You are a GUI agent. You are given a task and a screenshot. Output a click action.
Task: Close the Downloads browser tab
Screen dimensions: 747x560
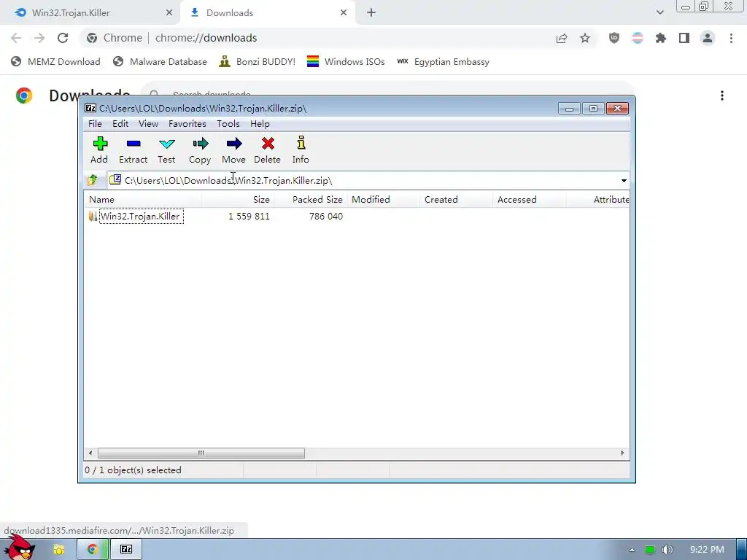(344, 13)
